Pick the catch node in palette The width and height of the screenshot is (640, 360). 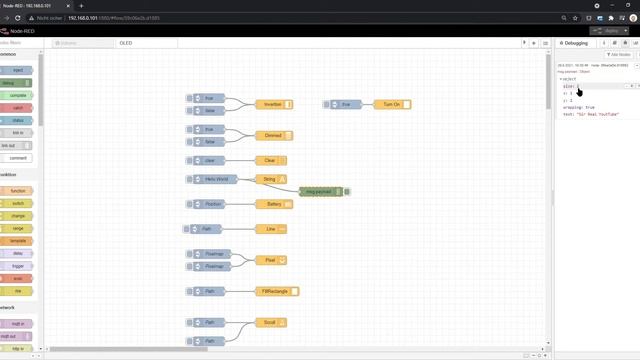click(16, 108)
